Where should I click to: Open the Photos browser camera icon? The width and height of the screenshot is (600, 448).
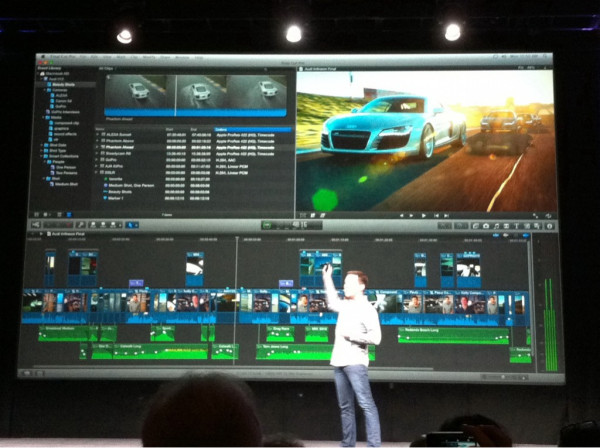click(486, 226)
